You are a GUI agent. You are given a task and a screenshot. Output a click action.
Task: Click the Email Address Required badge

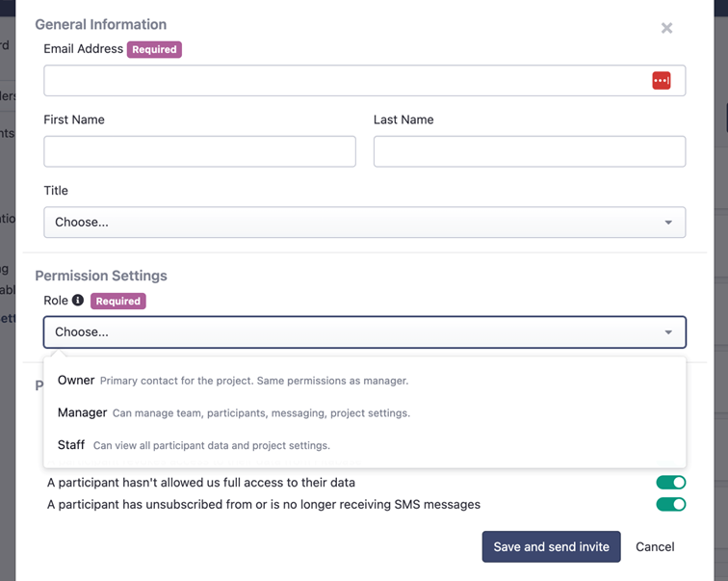(154, 49)
